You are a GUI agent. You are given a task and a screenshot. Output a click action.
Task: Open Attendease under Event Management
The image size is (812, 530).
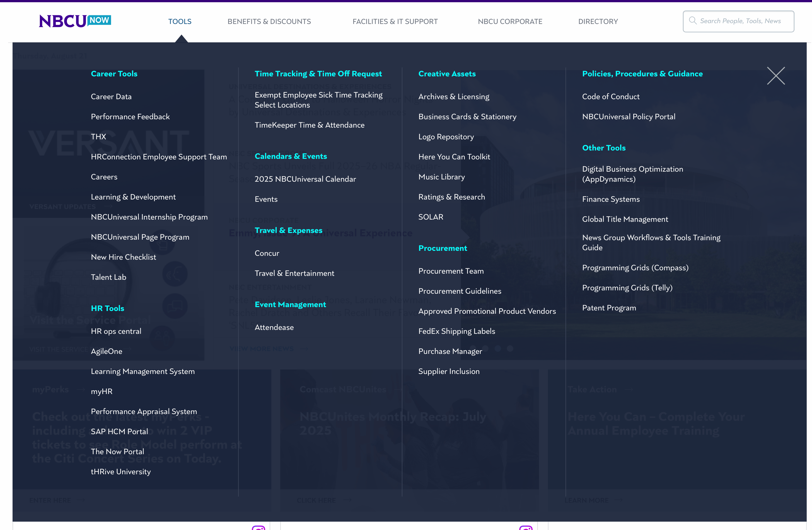274,327
